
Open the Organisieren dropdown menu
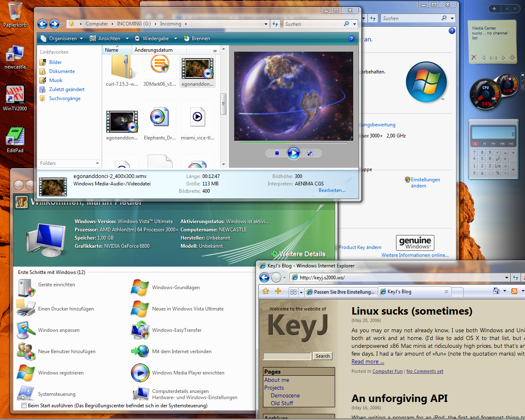[62, 39]
